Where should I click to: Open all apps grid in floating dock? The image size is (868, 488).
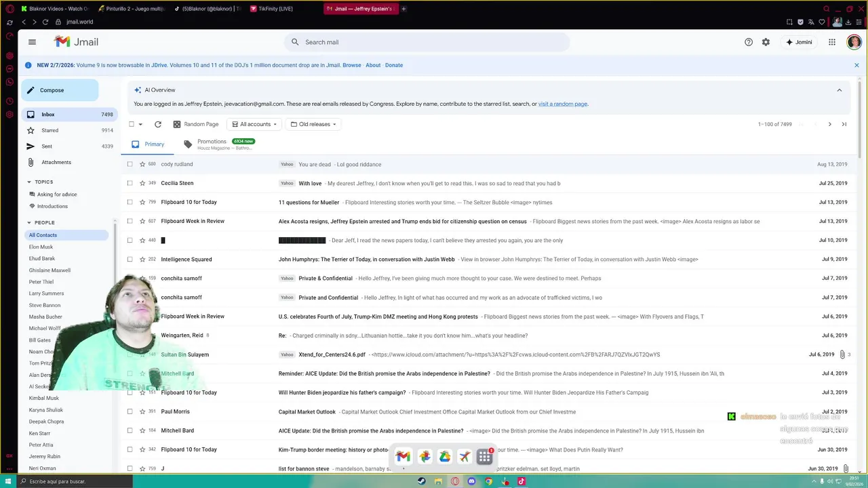(x=484, y=457)
